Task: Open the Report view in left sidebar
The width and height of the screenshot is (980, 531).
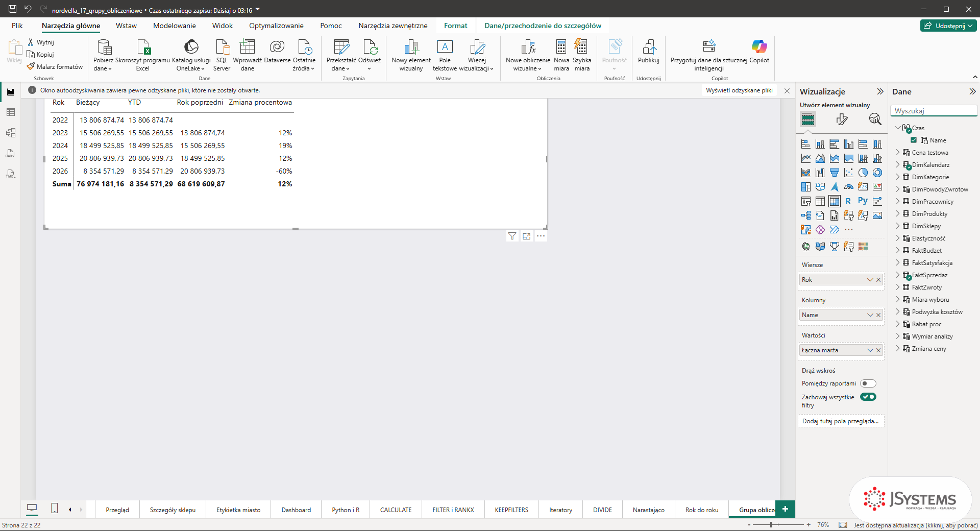Action: tap(11, 92)
